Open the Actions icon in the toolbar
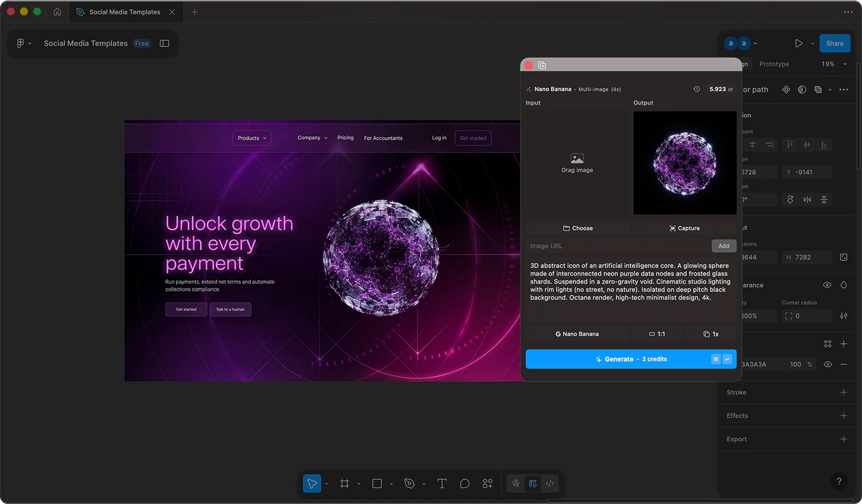 pos(487,483)
